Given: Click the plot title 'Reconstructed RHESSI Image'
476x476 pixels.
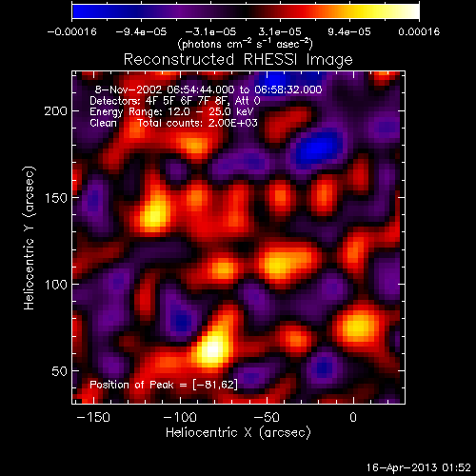Looking at the screenshot, I should pos(238,60).
